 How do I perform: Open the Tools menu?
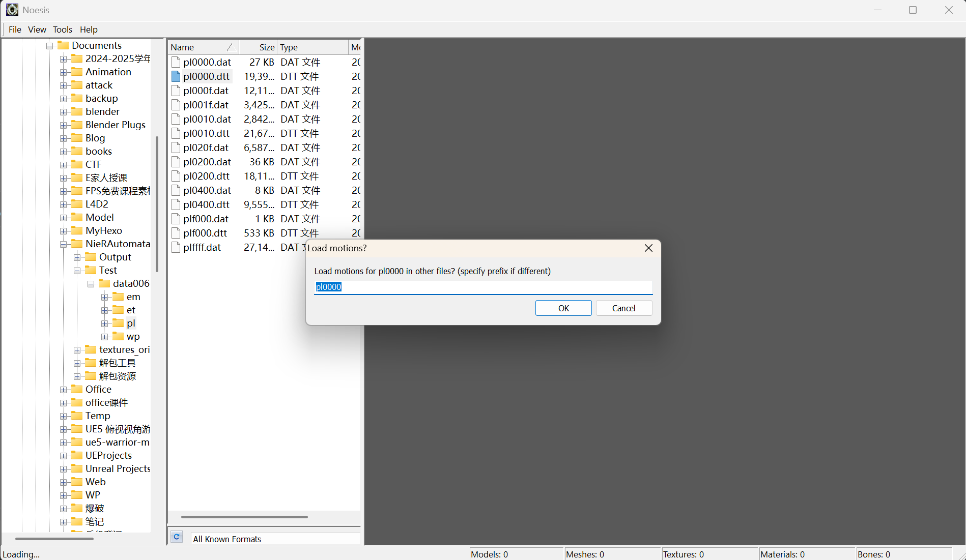point(63,30)
